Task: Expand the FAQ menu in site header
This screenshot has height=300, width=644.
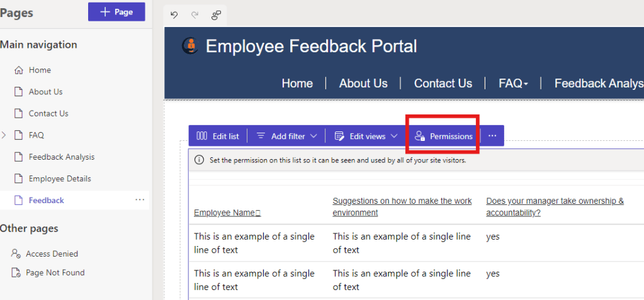Action: [513, 84]
